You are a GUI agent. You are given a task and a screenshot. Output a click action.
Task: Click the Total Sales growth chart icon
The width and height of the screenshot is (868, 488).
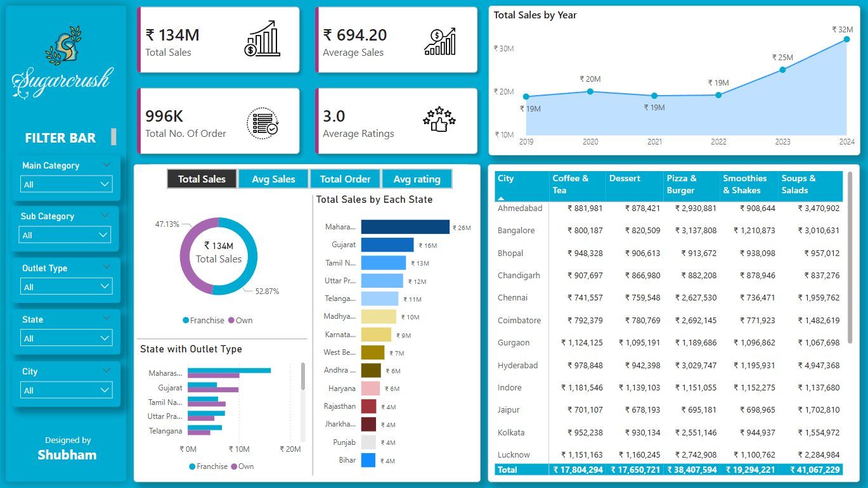[262, 39]
